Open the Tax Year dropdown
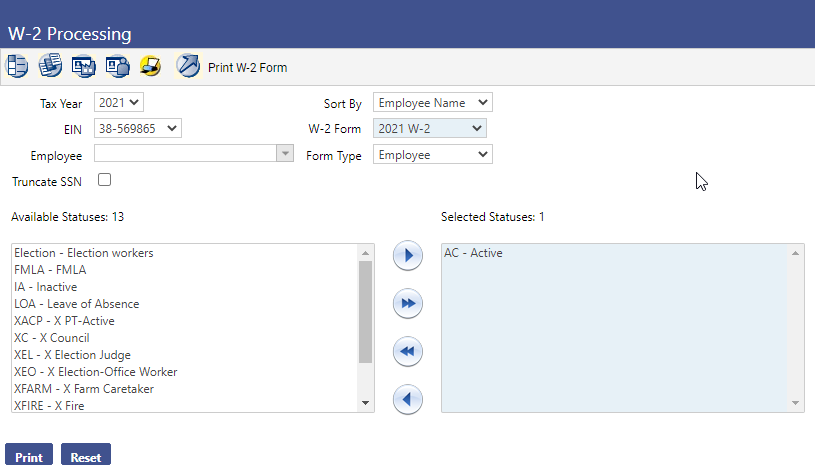The width and height of the screenshot is (815, 473). [x=119, y=102]
